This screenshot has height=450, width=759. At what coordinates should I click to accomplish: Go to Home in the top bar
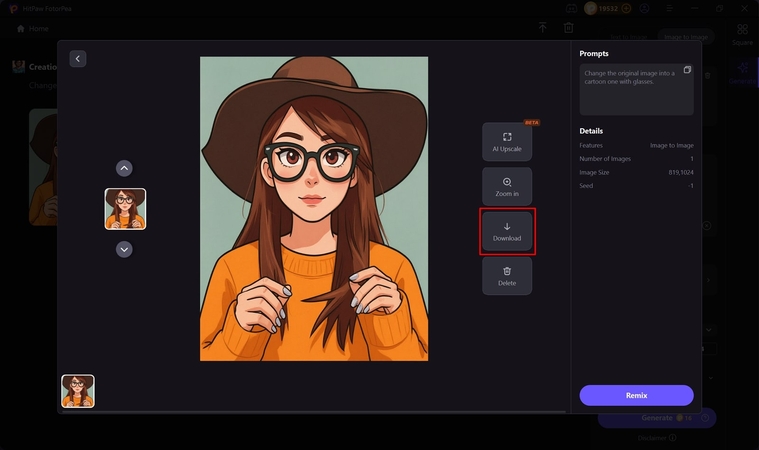coord(32,29)
